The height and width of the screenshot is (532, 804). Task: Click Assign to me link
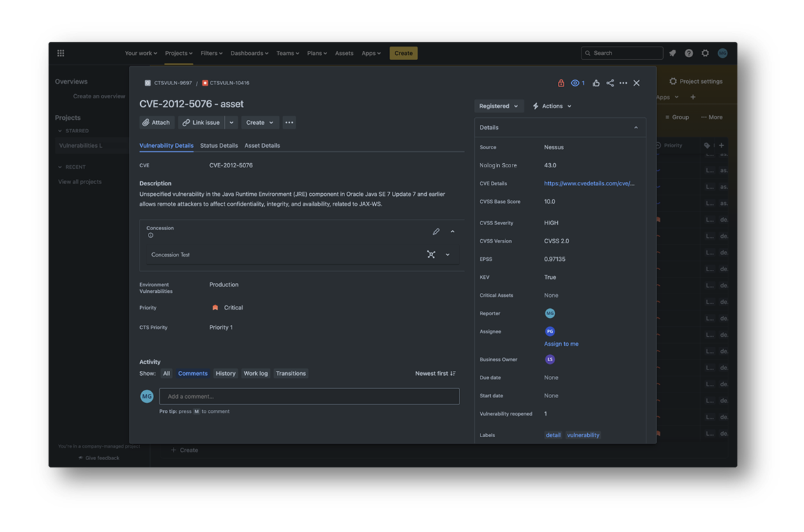561,344
